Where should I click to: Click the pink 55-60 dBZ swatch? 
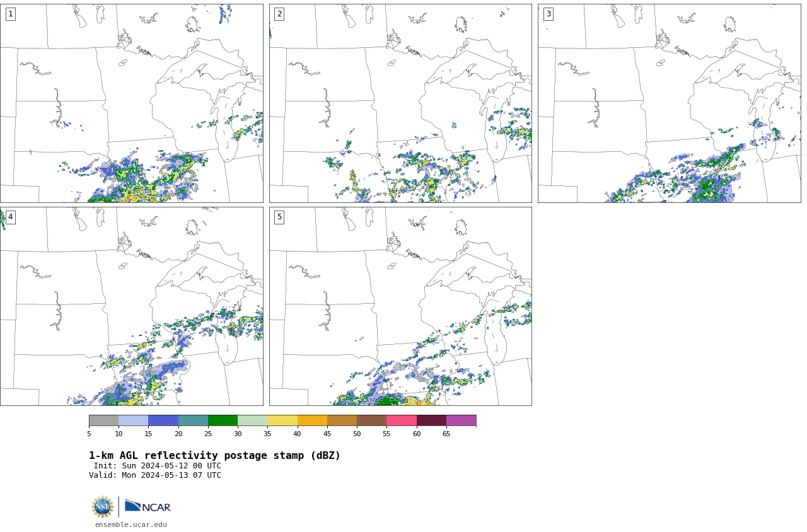coord(402,420)
